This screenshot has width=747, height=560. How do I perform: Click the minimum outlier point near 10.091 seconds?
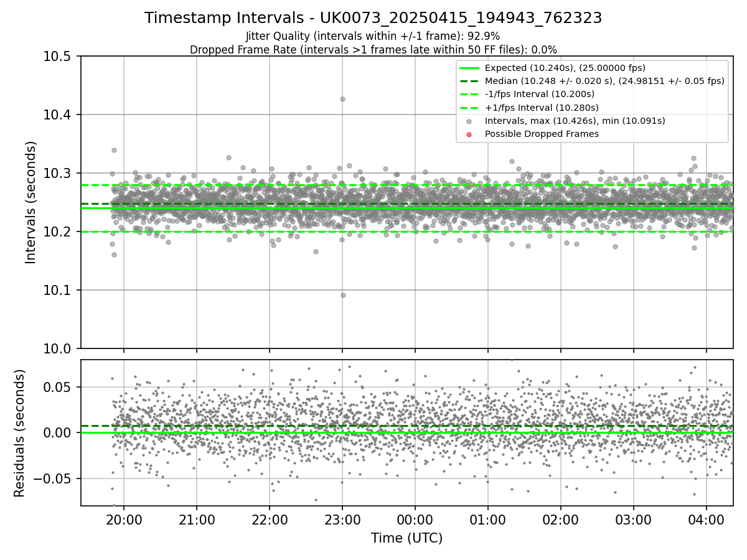[343, 295]
